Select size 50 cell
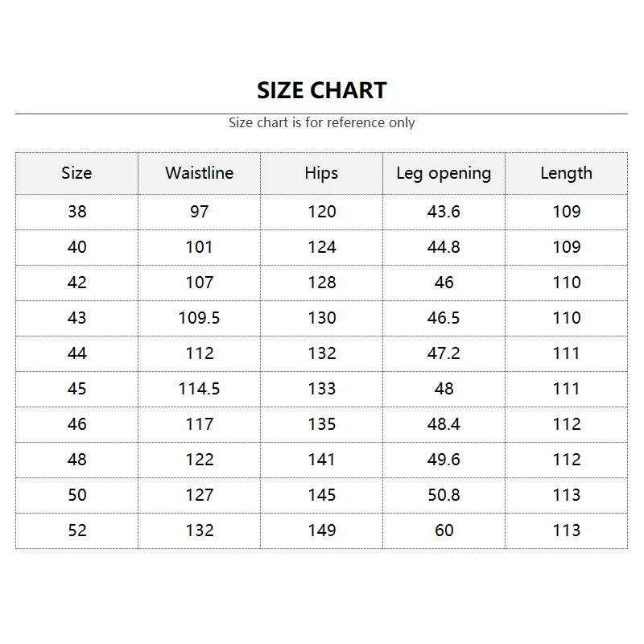Viewport: 644px width, 644px height. [76, 495]
